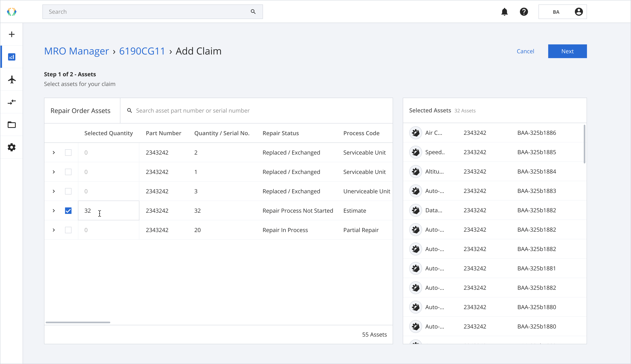631x364 pixels.
Task: Click icon of Altitu... selected asset
Action: pyautogui.click(x=415, y=172)
